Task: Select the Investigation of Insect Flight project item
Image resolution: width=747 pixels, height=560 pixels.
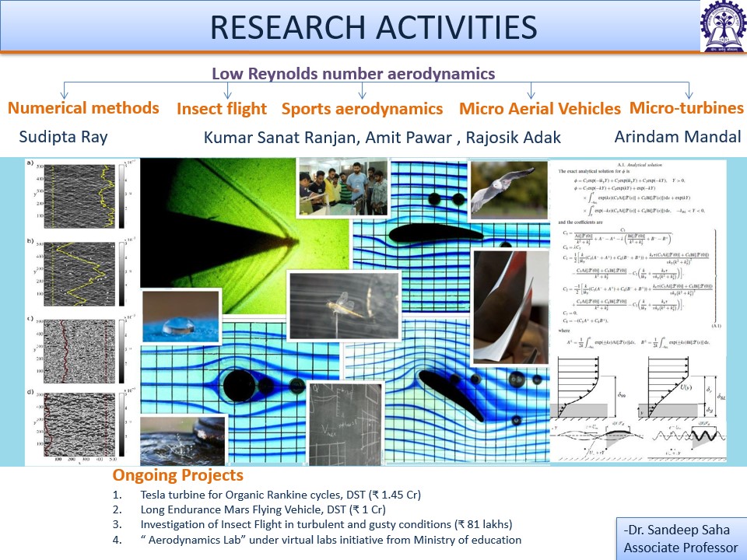Action: pyautogui.click(x=326, y=524)
